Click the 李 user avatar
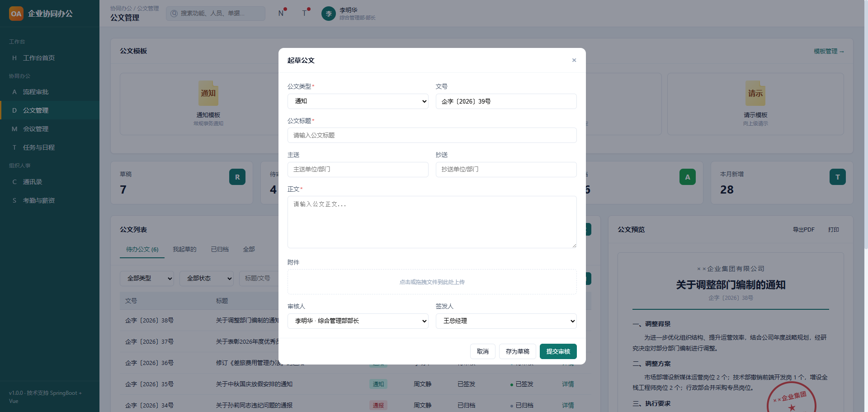The image size is (868, 412). [x=329, y=14]
